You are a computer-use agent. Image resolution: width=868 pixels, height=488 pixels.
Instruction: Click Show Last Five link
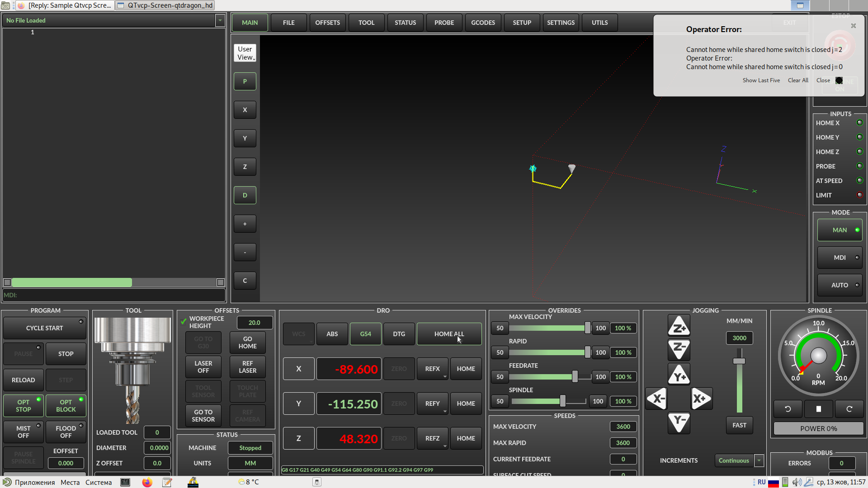[x=761, y=80]
